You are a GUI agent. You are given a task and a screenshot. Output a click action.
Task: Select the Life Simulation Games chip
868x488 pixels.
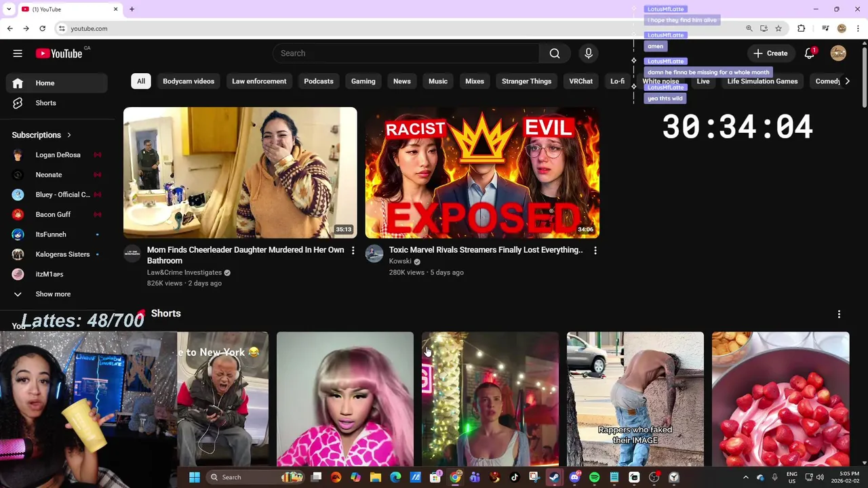pyautogui.click(x=762, y=81)
